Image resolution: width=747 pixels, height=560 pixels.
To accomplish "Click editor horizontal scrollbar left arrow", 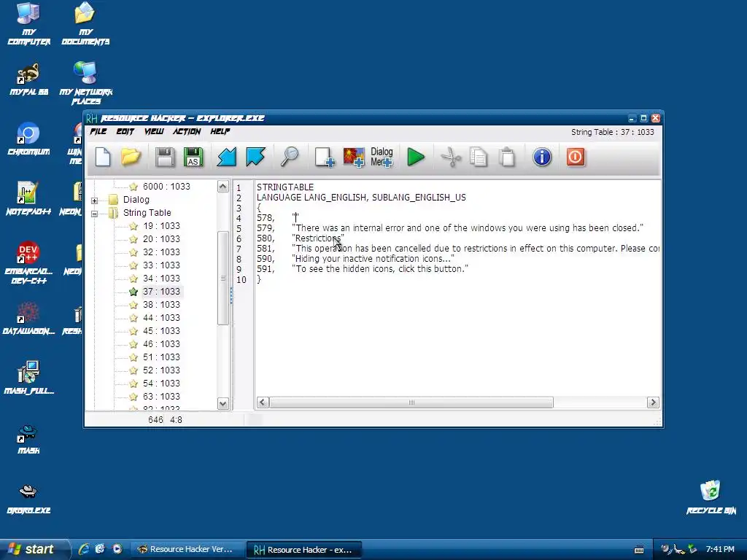I will [263, 402].
